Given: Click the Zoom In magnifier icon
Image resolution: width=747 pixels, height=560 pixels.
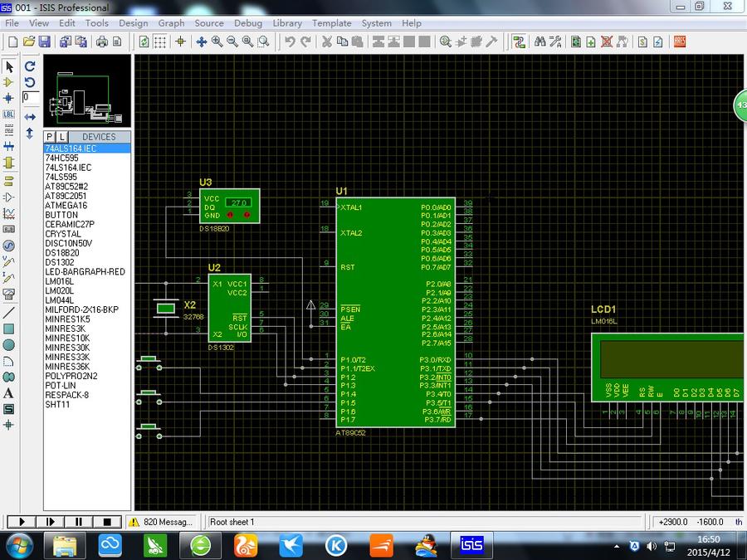Looking at the screenshot, I should coord(217,41).
